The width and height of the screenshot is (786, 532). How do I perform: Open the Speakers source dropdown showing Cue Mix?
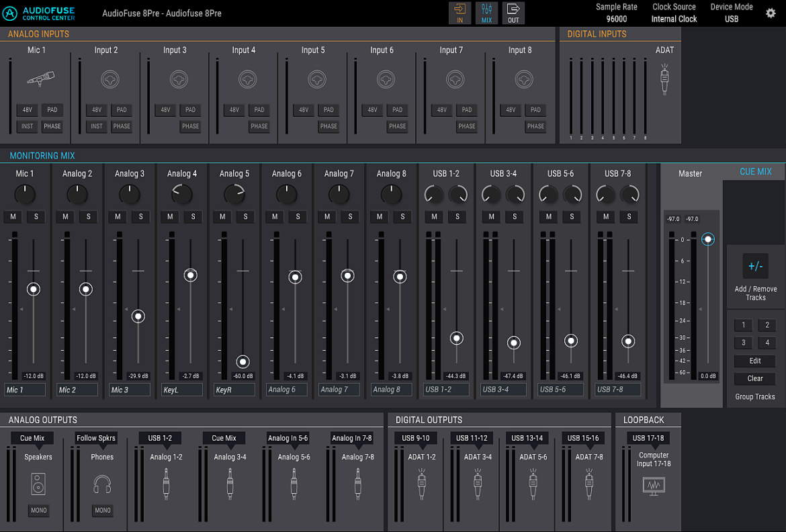point(32,438)
